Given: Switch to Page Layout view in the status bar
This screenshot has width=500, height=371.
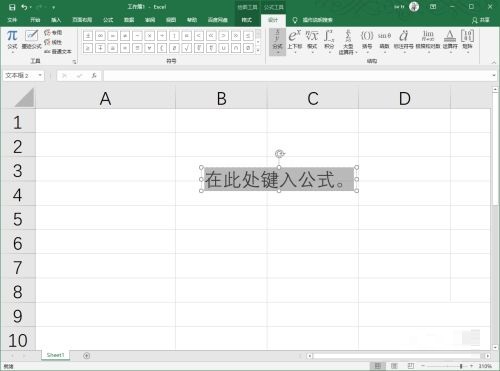Looking at the screenshot, I should pos(394,366).
